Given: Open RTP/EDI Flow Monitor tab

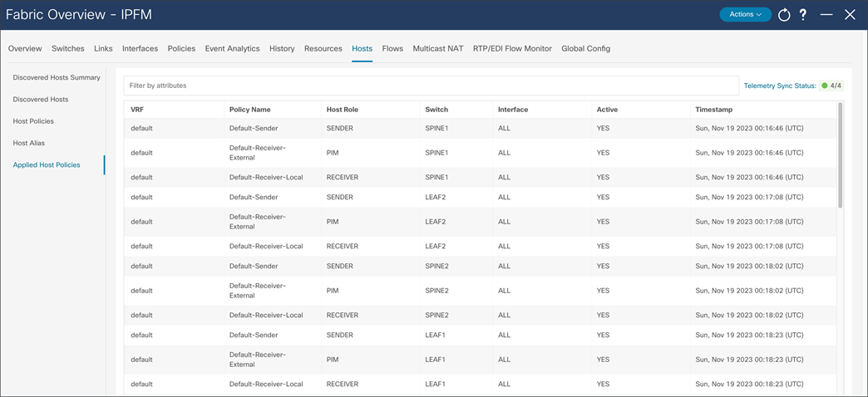Looking at the screenshot, I should click(x=513, y=49).
